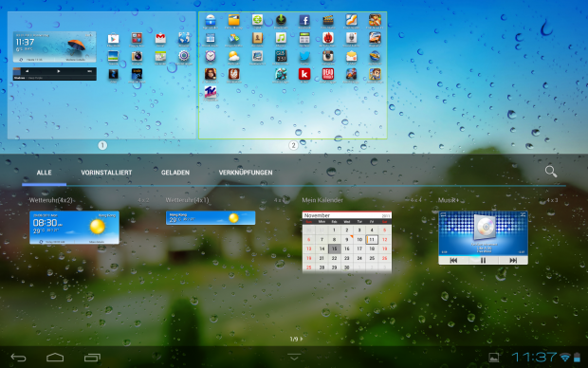This screenshot has width=588, height=368.
Task: Launch the Jetpack Joyride game icon
Action: [x=375, y=74]
